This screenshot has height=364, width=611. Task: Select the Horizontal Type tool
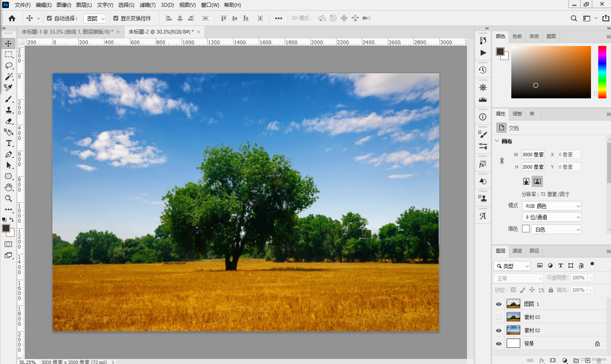[x=9, y=143]
